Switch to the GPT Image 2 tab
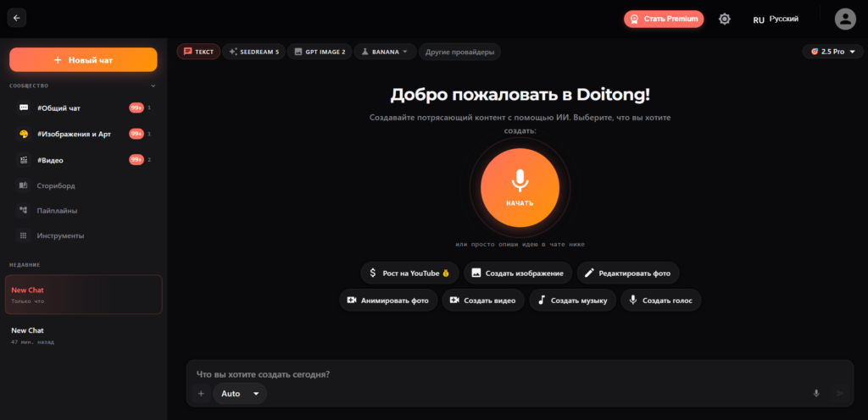 point(320,52)
